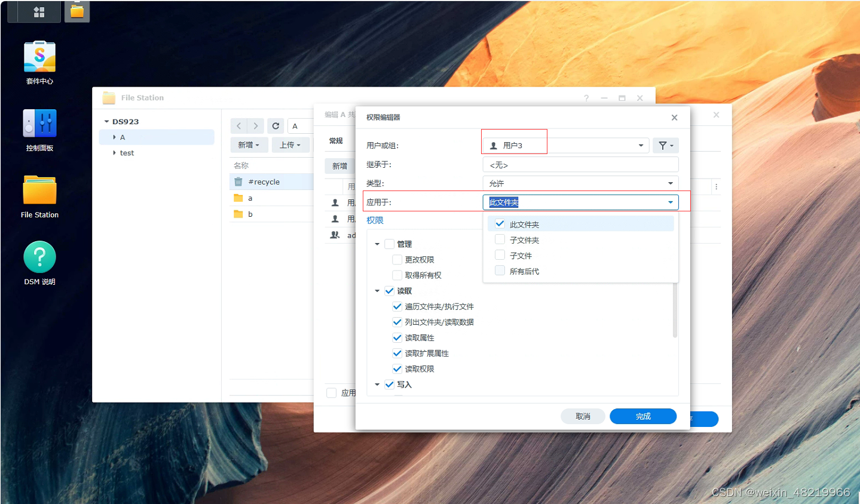Click the admin group icon row
Image resolution: width=860 pixels, height=504 pixels.
pyautogui.click(x=335, y=235)
